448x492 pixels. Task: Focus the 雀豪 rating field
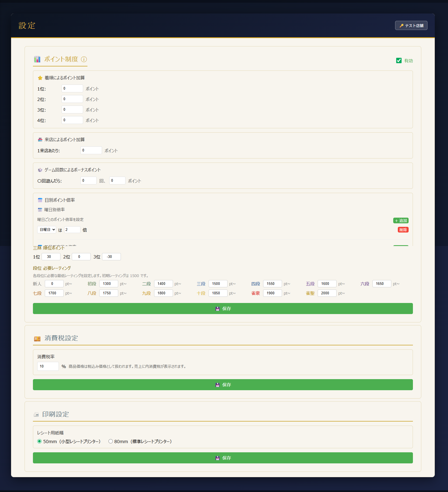point(273,293)
